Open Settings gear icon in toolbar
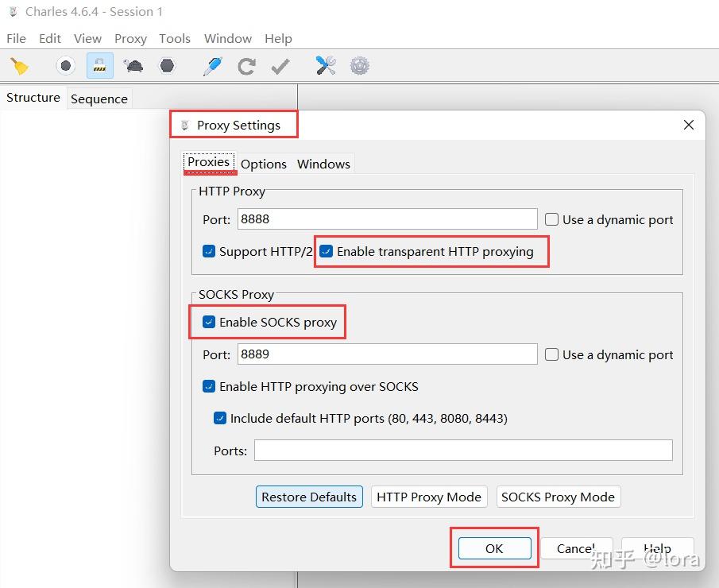 click(359, 66)
